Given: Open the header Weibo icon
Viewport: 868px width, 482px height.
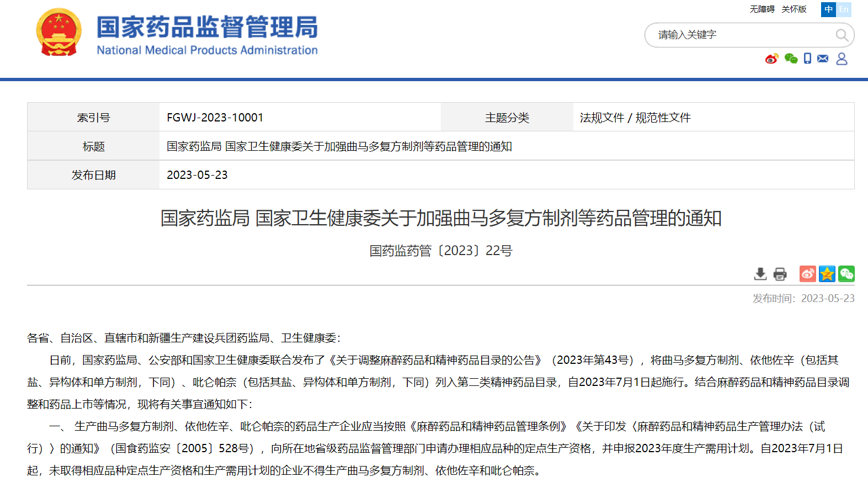Looking at the screenshot, I should pos(771,59).
